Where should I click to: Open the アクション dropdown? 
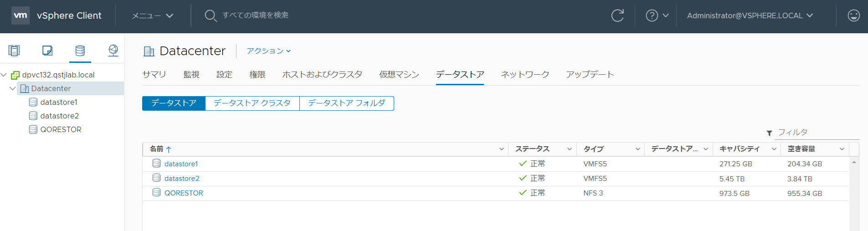coord(269,51)
